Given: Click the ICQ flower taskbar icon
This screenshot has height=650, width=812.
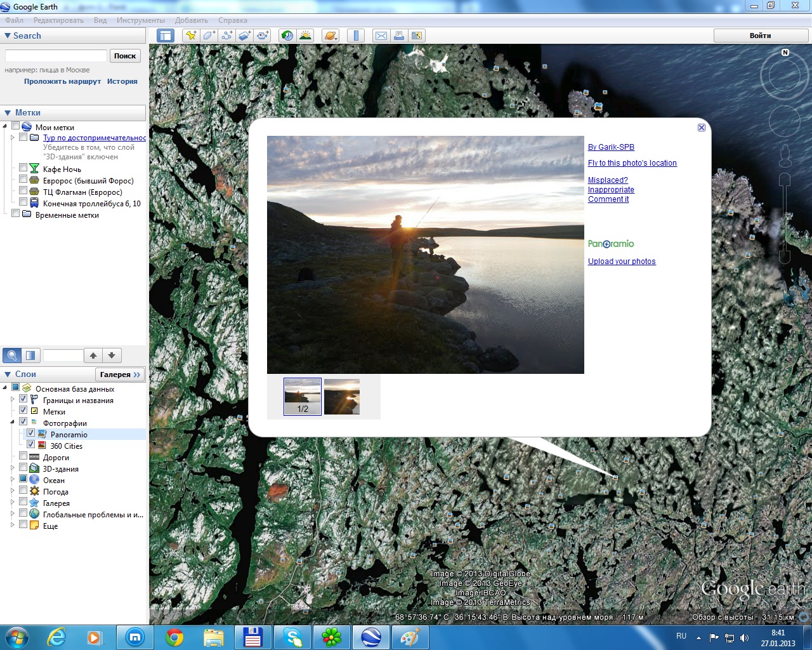Looking at the screenshot, I should click(x=332, y=637).
